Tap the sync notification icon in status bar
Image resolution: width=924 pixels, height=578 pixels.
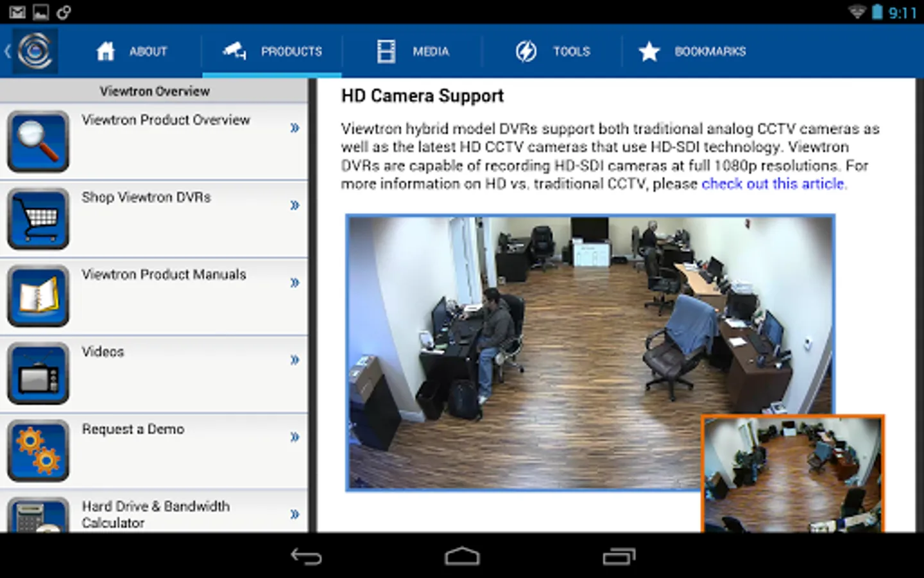click(x=64, y=12)
